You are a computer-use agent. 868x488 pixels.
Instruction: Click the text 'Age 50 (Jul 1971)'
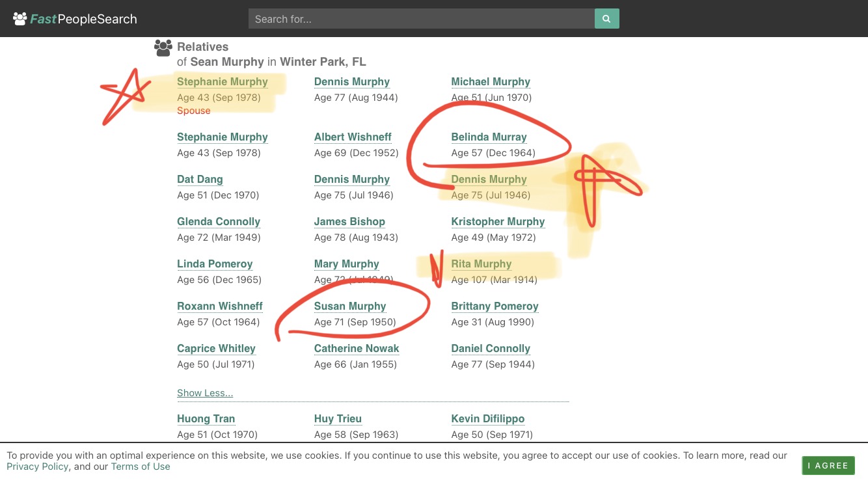tap(216, 364)
